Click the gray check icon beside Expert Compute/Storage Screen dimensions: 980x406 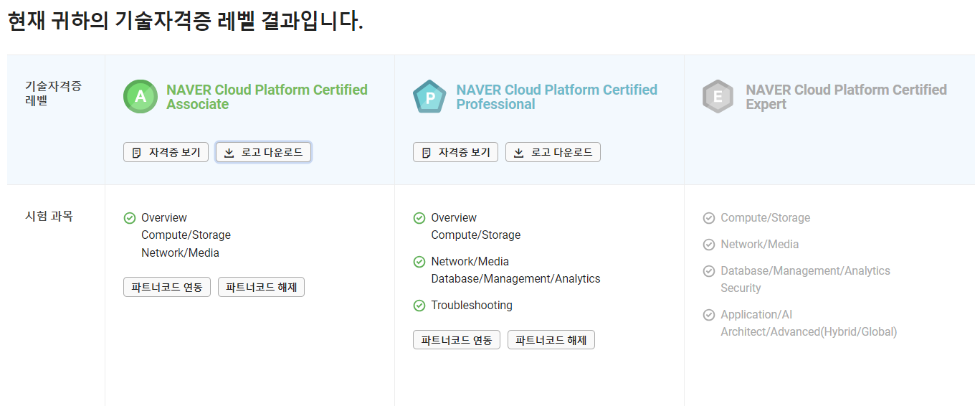click(x=709, y=218)
